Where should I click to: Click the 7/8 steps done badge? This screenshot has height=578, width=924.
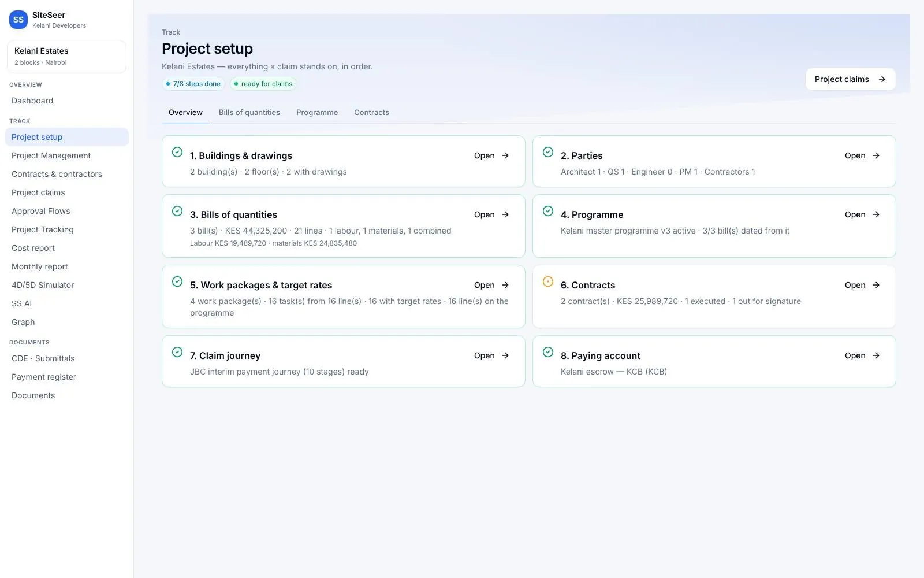(x=193, y=84)
